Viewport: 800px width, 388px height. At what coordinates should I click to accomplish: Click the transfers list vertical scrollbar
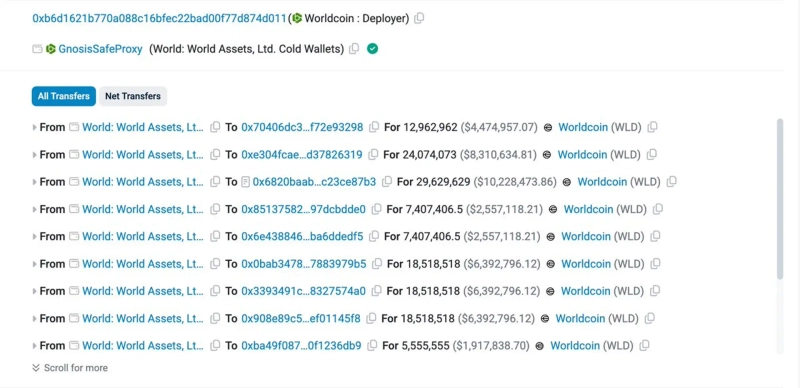(x=779, y=199)
